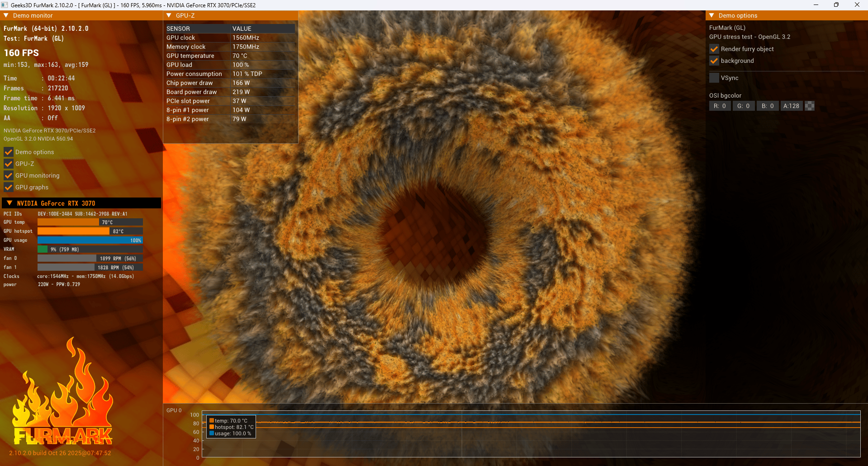Uncheck the background option

click(x=714, y=61)
